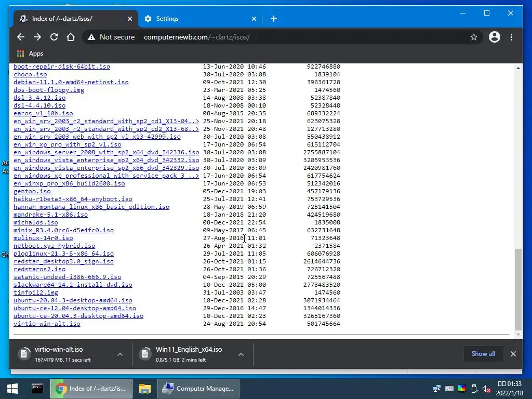This screenshot has height=399, width=532.
Task: Download dos-boot-floppy.img
Action: (49, 90)
